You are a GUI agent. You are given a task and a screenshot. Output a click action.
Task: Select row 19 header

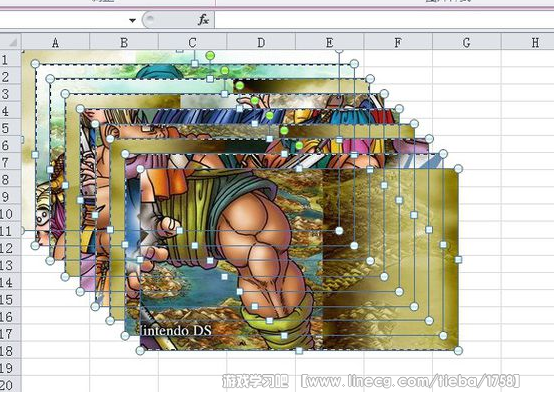(x=11, y=368)
